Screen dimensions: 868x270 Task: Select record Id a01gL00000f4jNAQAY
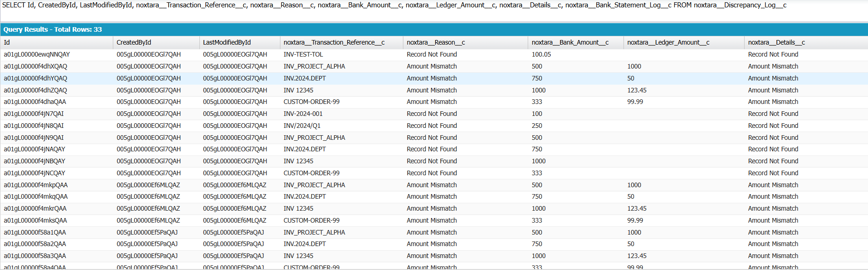35,149
